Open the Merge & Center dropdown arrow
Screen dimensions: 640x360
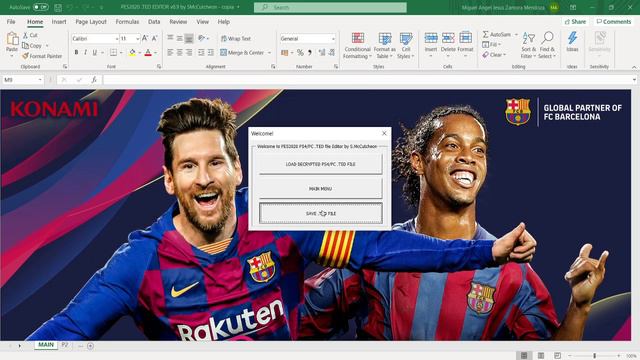click(269, 53)
